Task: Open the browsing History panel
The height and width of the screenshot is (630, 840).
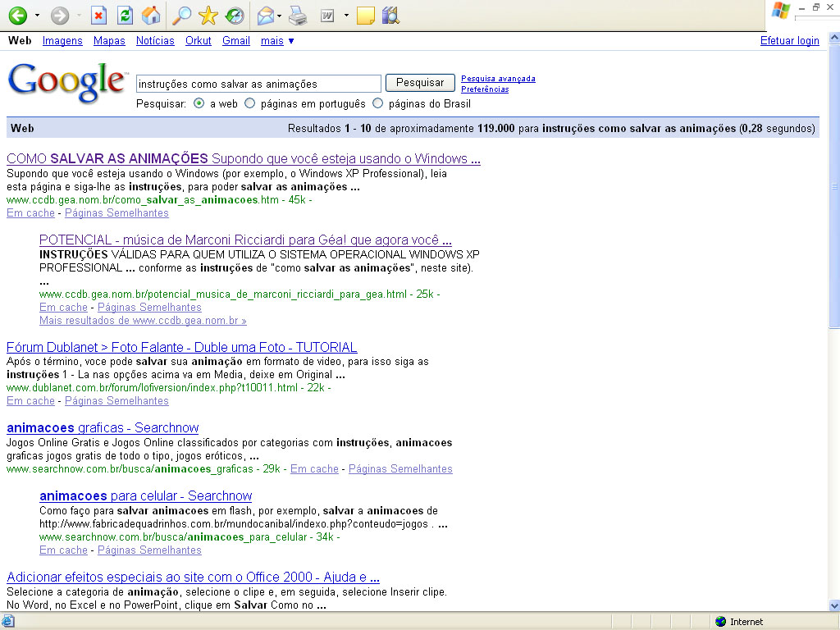Action: click(235, 16)
